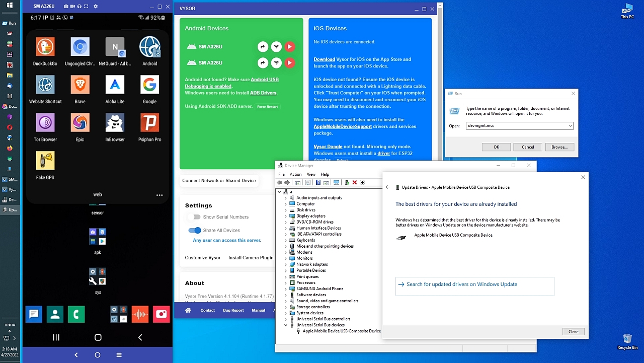Viewport: 644px width, 363px height.
Task: Start screen recording in Vysor title bar
Action: pos(73,7)
